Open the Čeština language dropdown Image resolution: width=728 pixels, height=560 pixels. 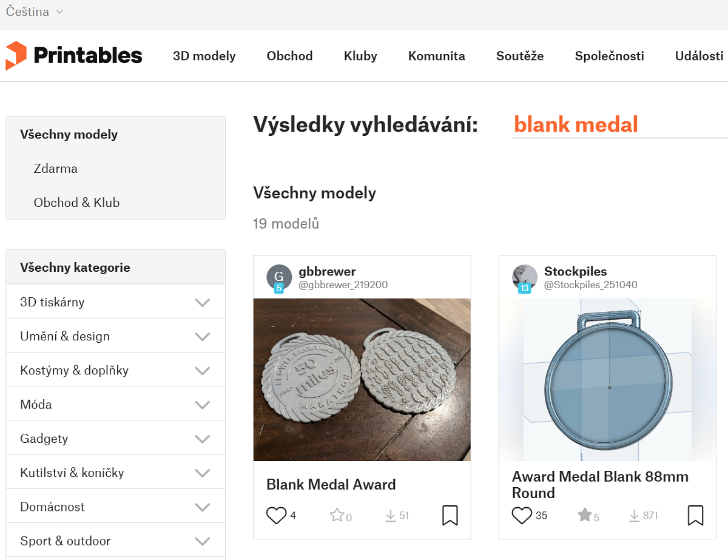point(35,12)
